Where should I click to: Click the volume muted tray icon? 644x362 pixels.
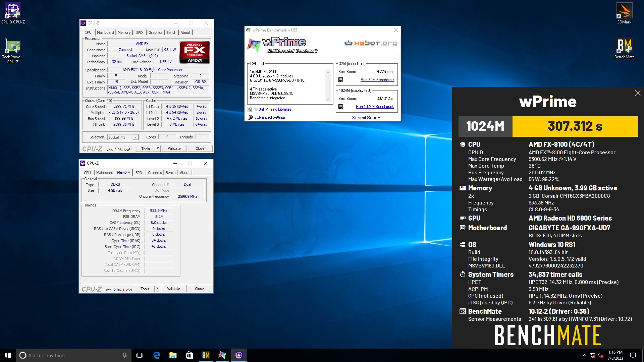coord(601,356)
